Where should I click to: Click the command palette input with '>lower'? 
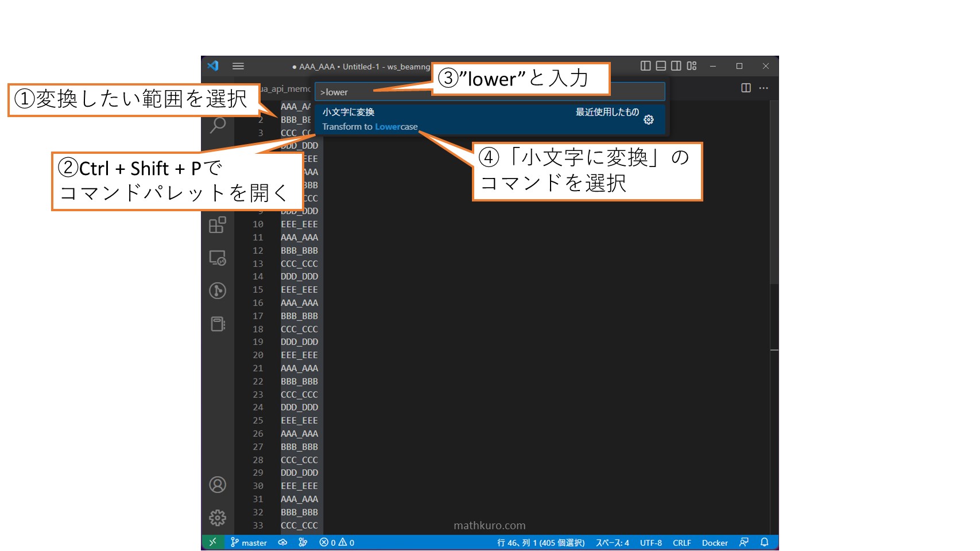coord(490,92)
